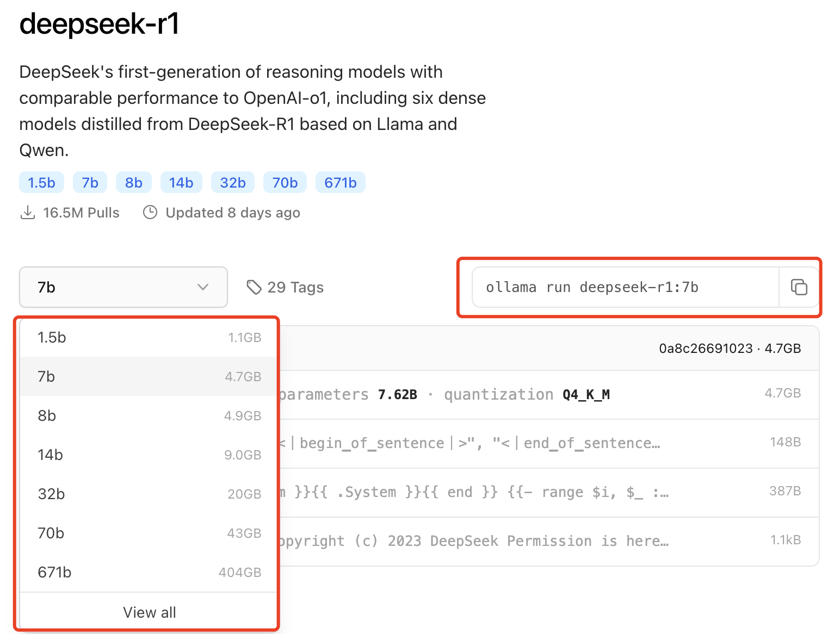840x634 pixels.
Task: Open the 29 Tags link
Action: click(x=295, y=287)
